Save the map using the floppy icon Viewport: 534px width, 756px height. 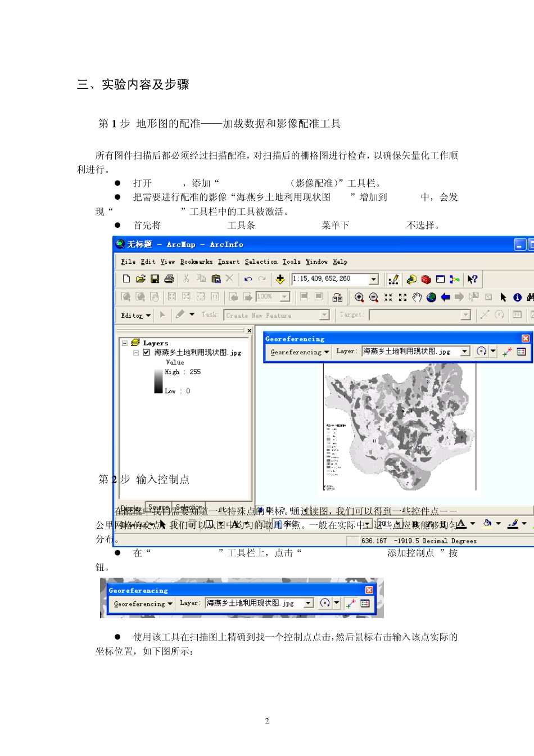pyautogui.click(x=155, y=279)
